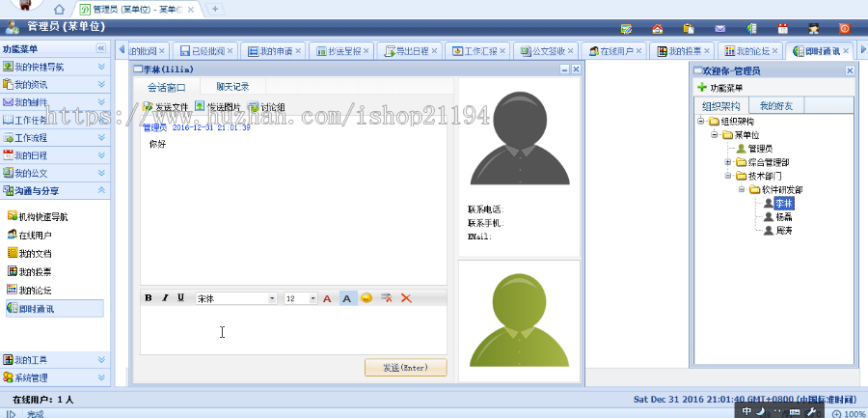This screenshot has height=418, width=868.
Task: Open 在线用户 in sidebar menu
Action: [29, 235]
